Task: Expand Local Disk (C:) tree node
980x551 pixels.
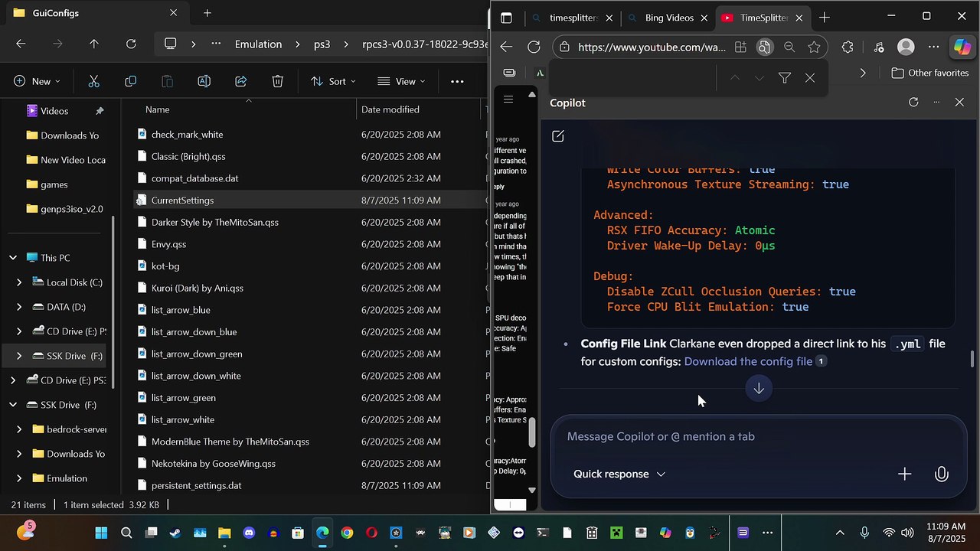Action: 19,282
